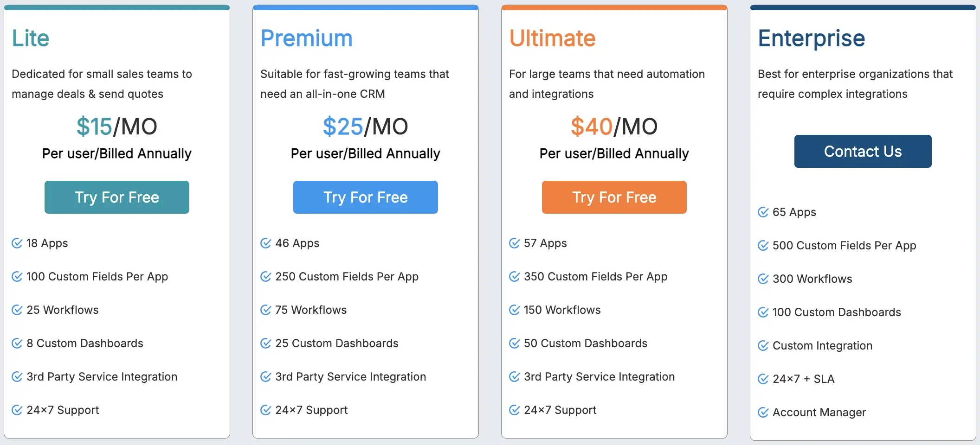Click the checkmark icon beside 57 Apps
Image resolution: width=980 pixels, height=445 pixels.
515,243
